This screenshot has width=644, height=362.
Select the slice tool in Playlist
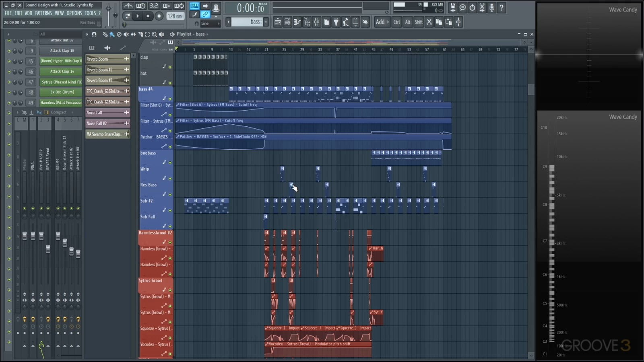(x=140, y=34)
